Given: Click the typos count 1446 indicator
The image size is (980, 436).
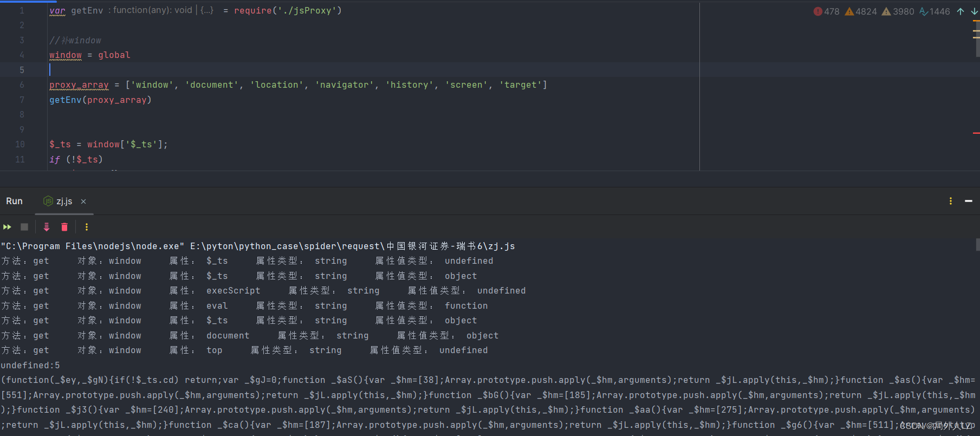Looking at the screenshot, I should coord(934,11).
